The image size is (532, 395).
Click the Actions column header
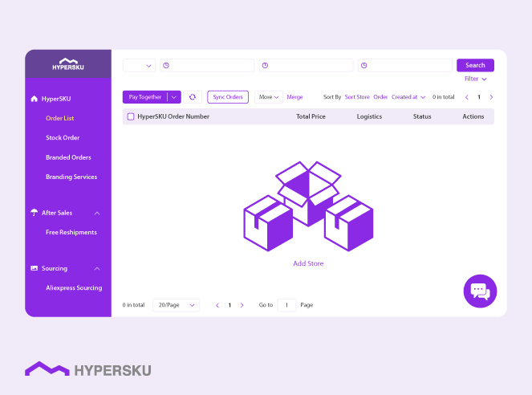point(473,116)
